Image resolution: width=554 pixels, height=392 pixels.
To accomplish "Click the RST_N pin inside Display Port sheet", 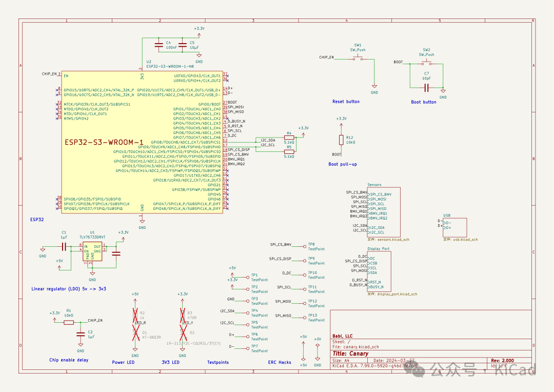I will [374, 282].
